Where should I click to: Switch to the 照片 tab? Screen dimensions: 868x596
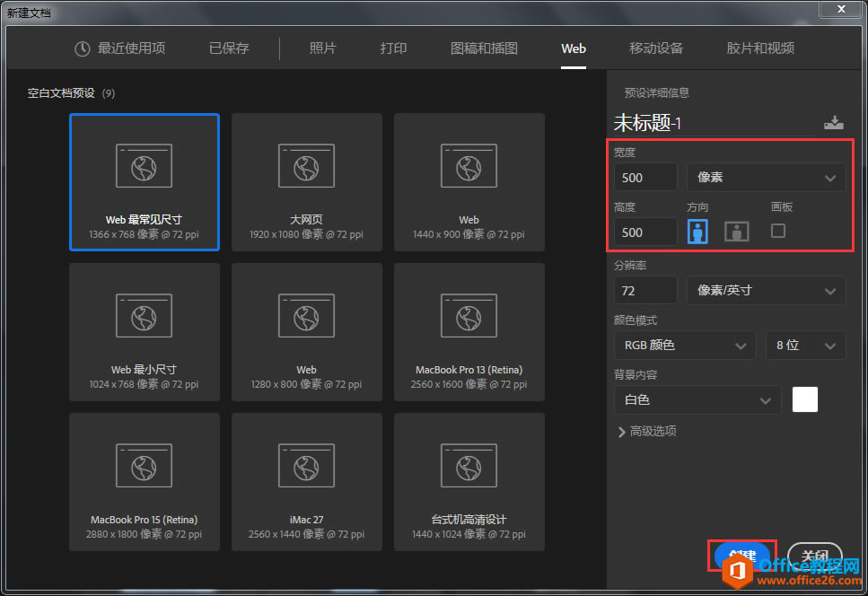point(322,48)
